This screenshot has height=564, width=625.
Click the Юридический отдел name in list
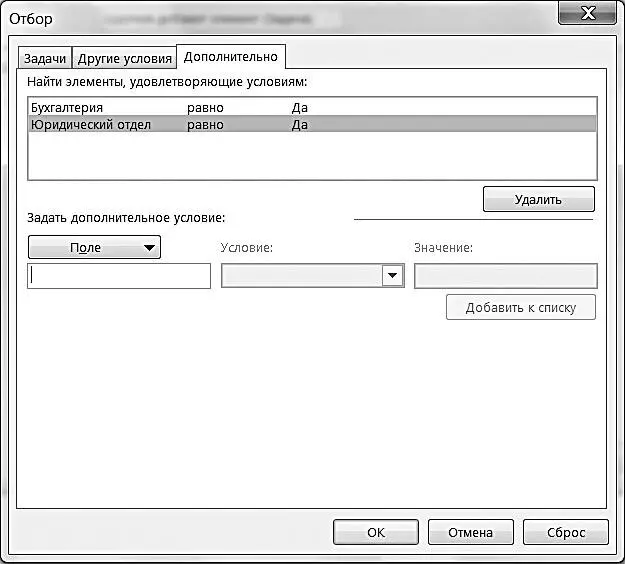click(x=91, y=125)
